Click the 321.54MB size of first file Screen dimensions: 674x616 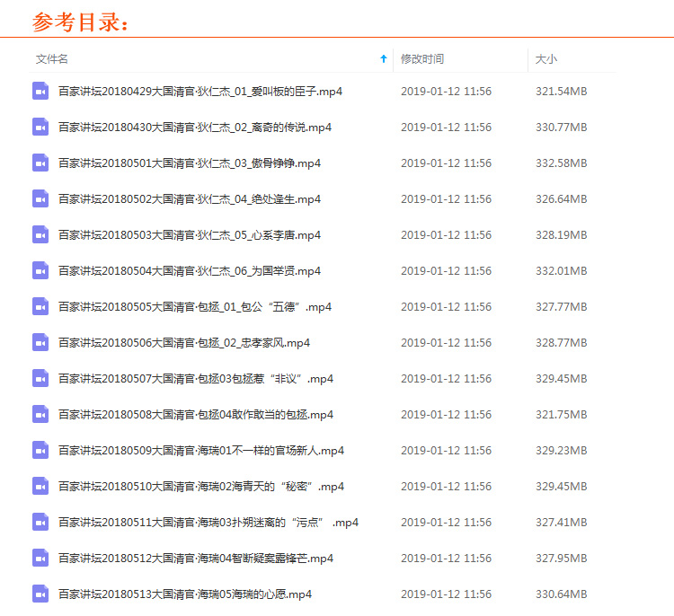(x=561, y=92)
